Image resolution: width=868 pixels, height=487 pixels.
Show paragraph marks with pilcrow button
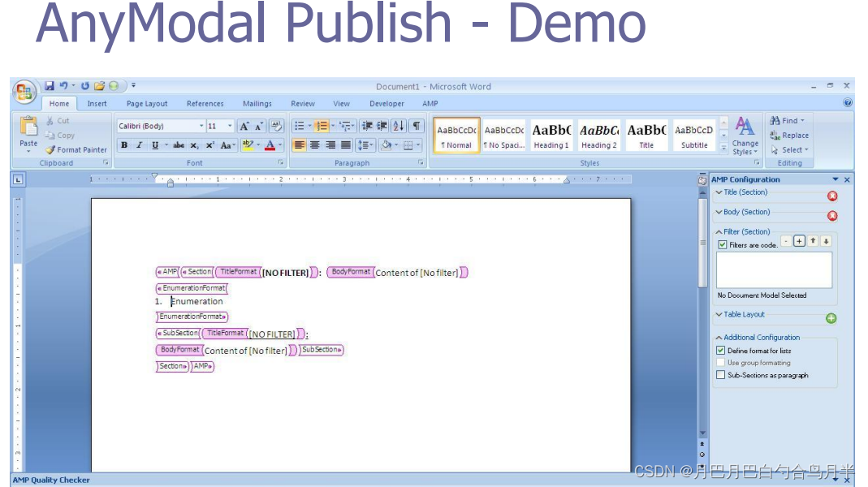tap(417, 126)
